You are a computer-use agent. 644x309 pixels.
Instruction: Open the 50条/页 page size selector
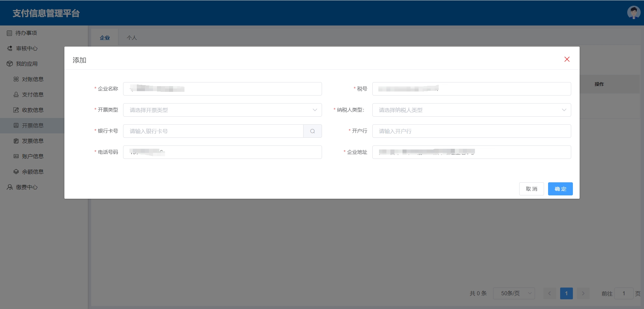514,294
